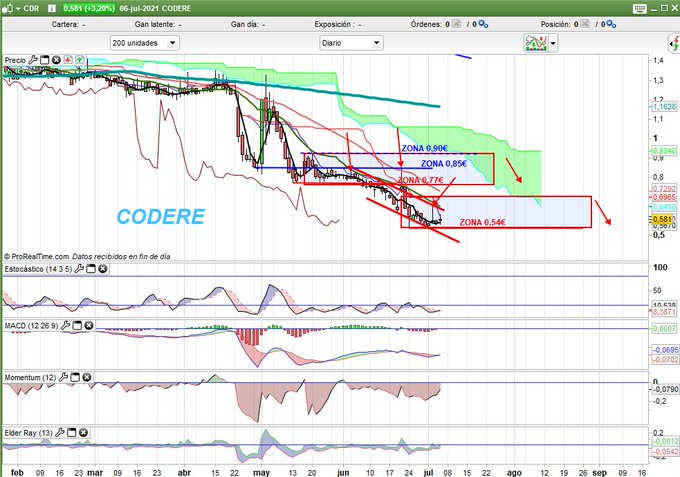Click the Órdenes list icon
The width and height of the screenshot is (680, 477).
tap(456, 24)
